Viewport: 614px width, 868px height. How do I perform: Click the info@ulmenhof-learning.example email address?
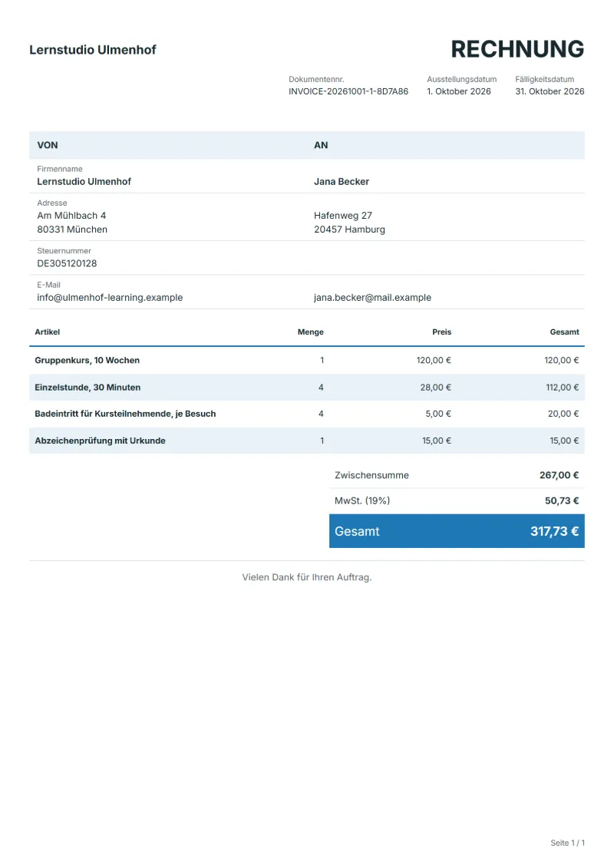click(x=110, y=297)
